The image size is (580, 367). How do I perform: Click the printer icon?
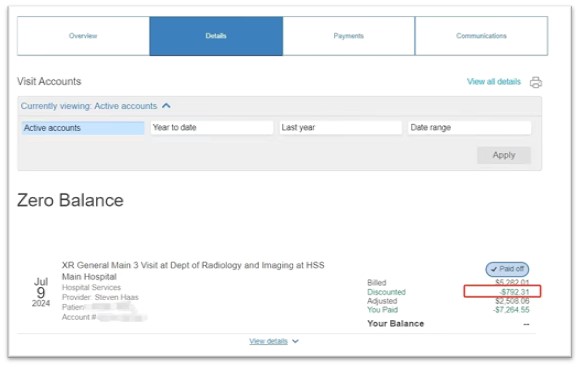click(536, 82)
